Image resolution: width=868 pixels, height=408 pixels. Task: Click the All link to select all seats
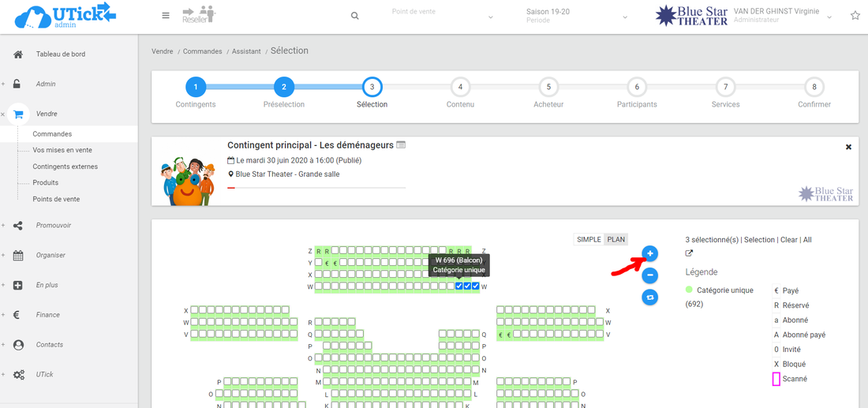(807, 239)
